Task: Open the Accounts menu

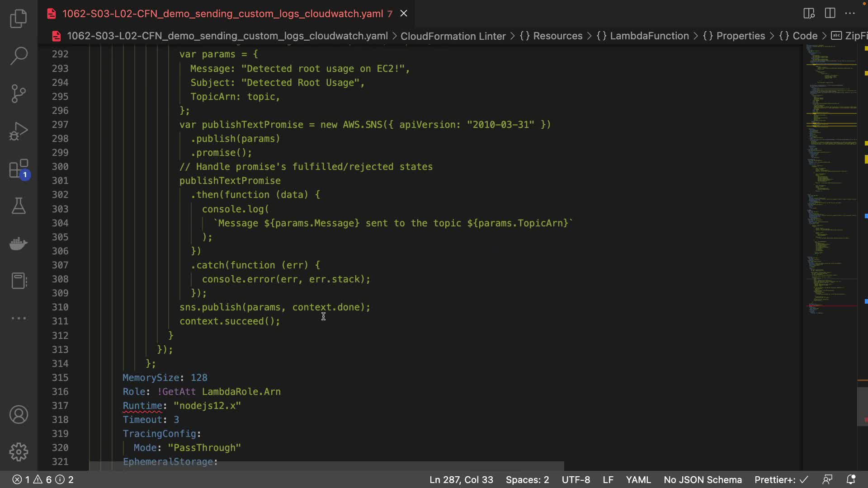Action: click(x=19, y=415)
